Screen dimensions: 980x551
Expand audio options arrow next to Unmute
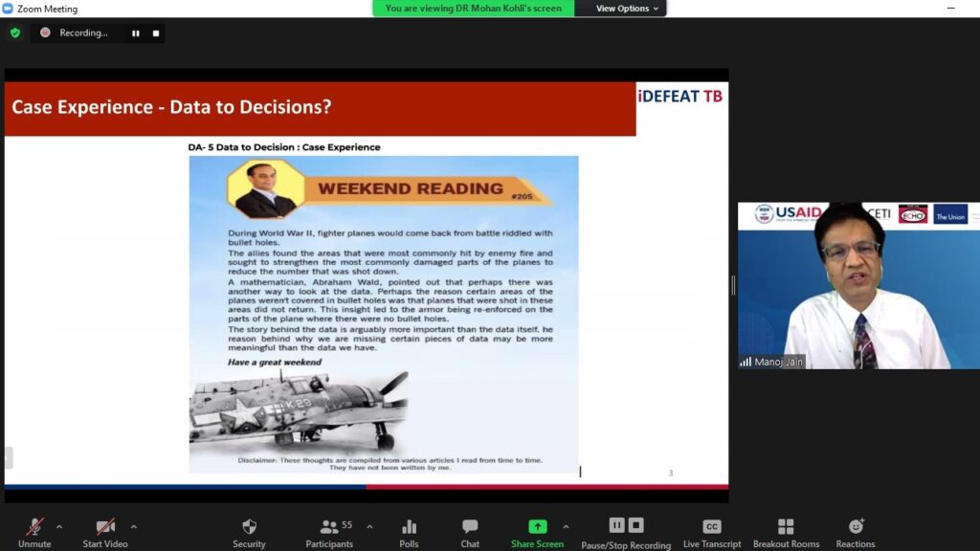click(x=59, y=526)
